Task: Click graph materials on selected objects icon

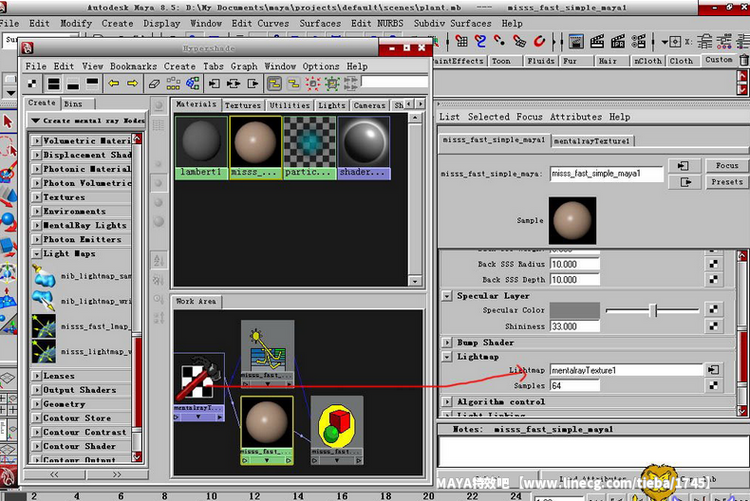Action: coord(193,84)
